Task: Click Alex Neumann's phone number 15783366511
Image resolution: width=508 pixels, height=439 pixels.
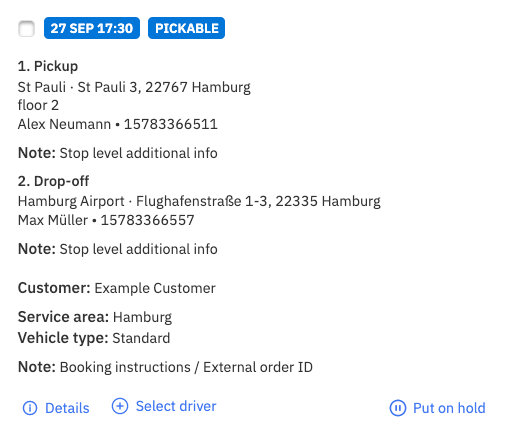Action: 171,124
